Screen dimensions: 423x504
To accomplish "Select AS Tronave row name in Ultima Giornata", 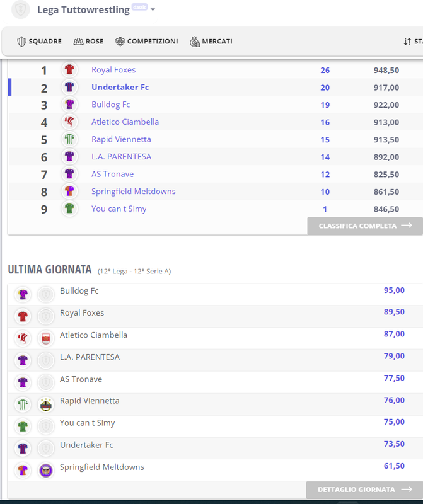I will tap(81, 379).
